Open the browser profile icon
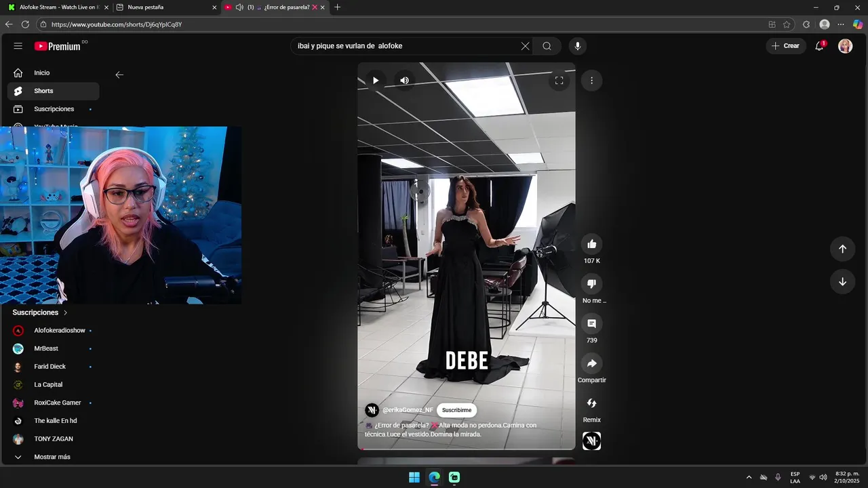The width and height of the screenshot is (868, 488). coord(825,24)
